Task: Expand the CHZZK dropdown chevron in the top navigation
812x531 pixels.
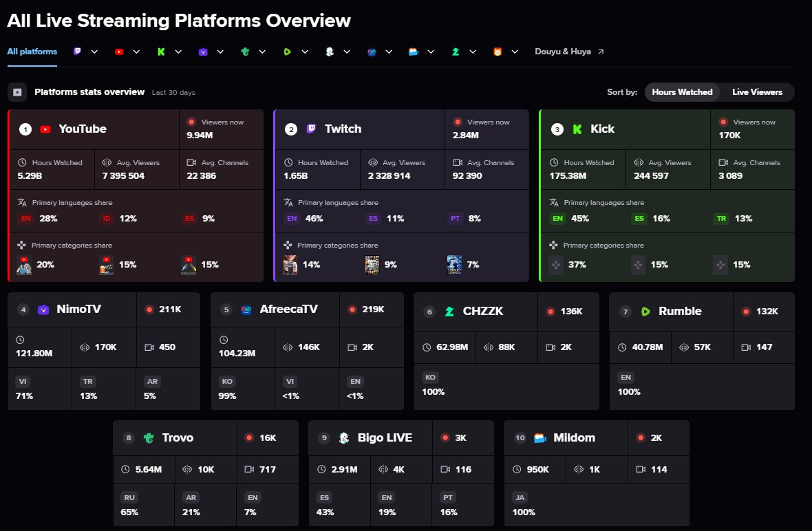Action: click(472, 52)
